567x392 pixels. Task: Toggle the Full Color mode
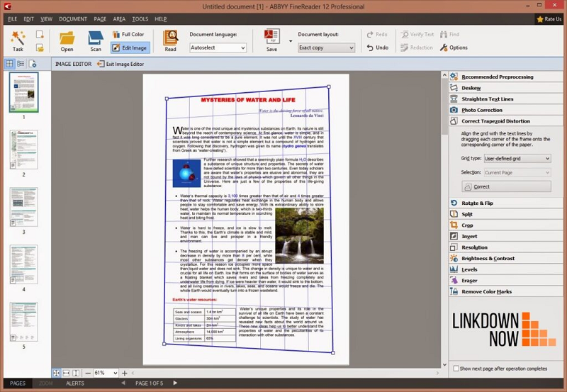(x=128, y=34)
